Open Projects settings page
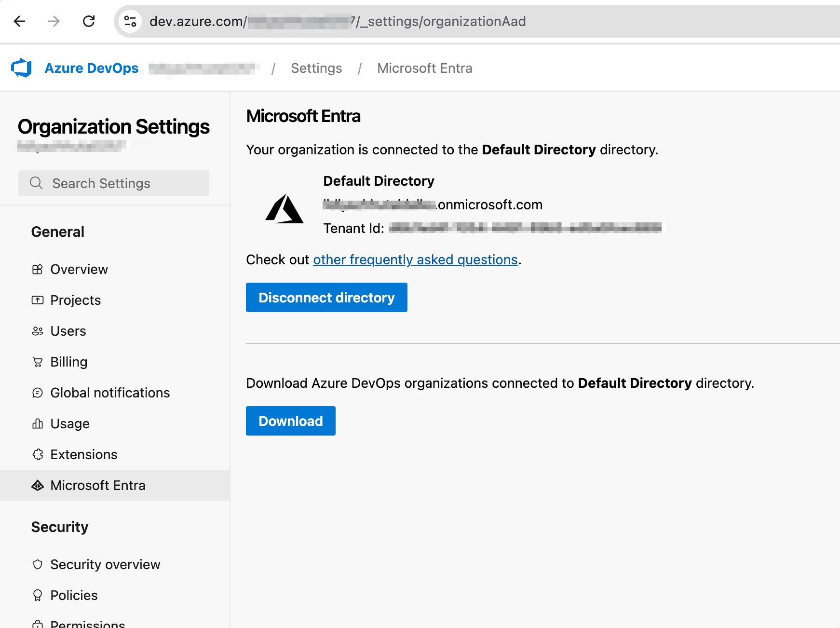The image size is (840, 628). coord(75,300)
